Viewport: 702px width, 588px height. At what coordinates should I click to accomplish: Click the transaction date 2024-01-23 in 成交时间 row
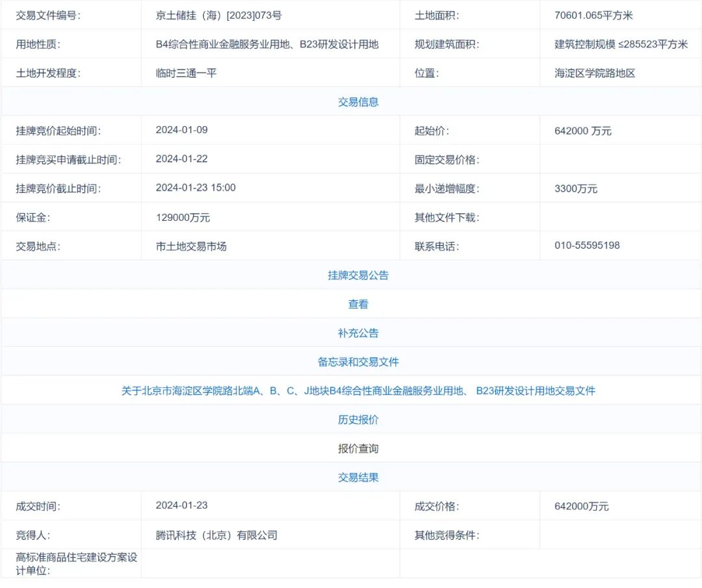click(x=182, y=505)
